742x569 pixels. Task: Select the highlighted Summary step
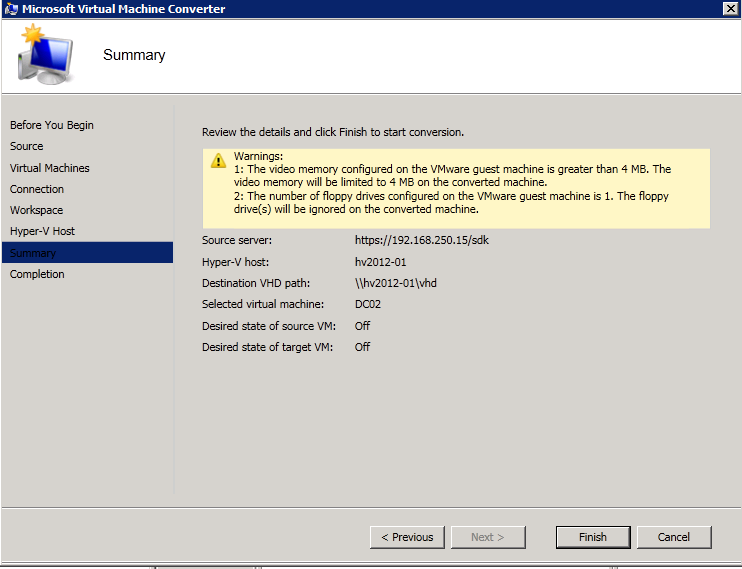[88, 253]
